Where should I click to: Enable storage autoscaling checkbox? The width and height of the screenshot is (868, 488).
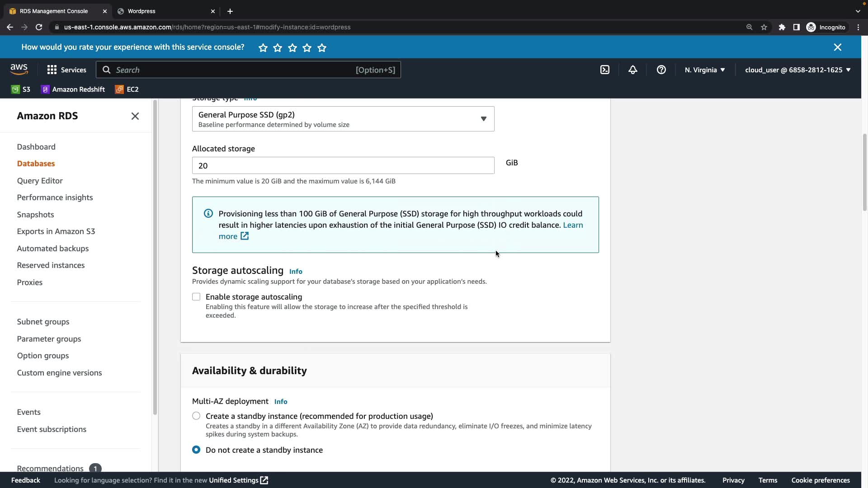point(196,297)
